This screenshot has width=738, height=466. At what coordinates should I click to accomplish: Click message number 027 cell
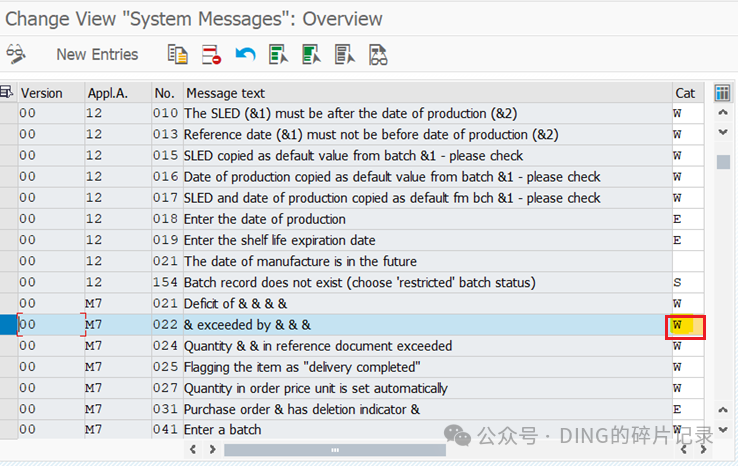pyautogui.click(x=168, y=388)
